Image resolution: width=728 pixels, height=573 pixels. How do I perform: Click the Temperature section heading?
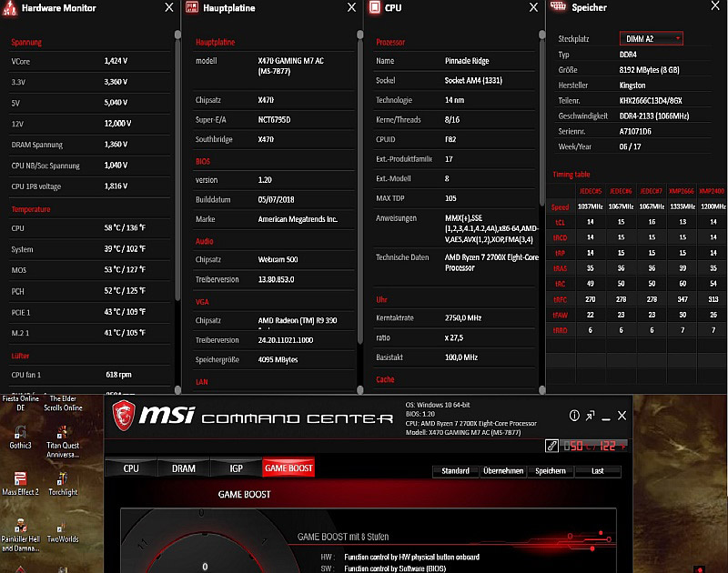pyautogui.click(x=31, y=209)
